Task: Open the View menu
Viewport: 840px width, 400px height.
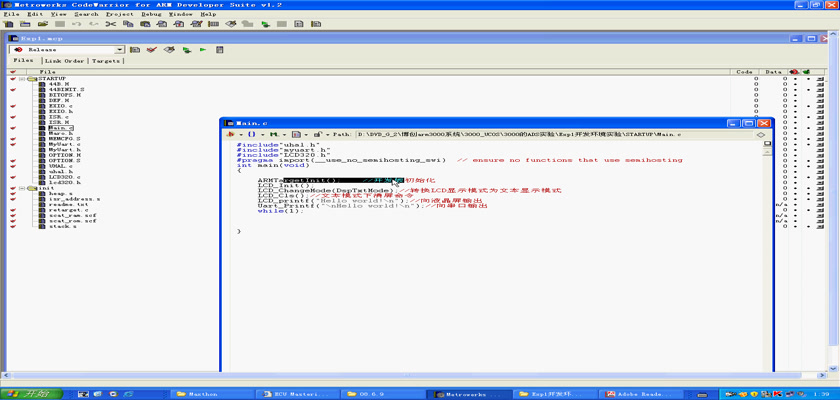Action: click(x=59, y=14)
